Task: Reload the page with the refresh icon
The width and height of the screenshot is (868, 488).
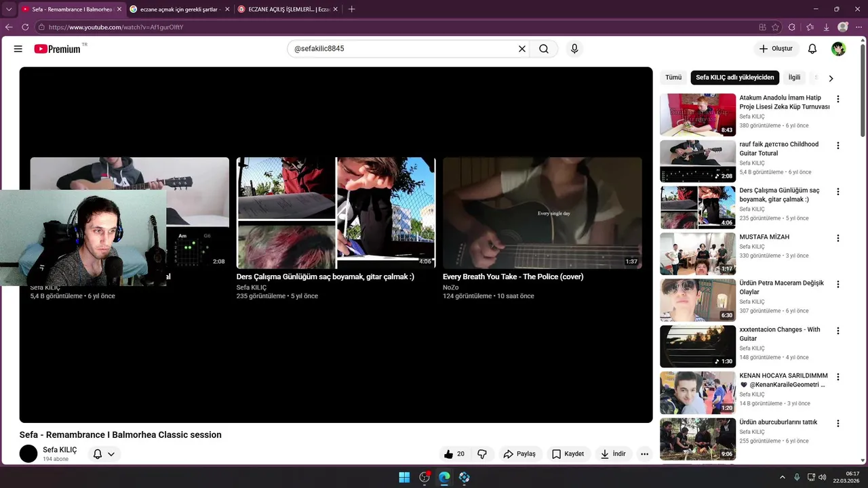Action: [25, 27]
